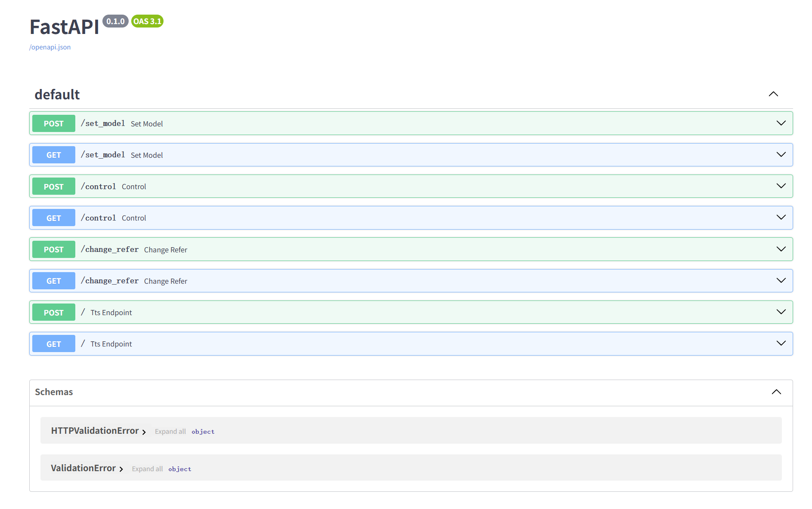
Task: Click the Set Model summary in POST row
Action: point(147,124)
